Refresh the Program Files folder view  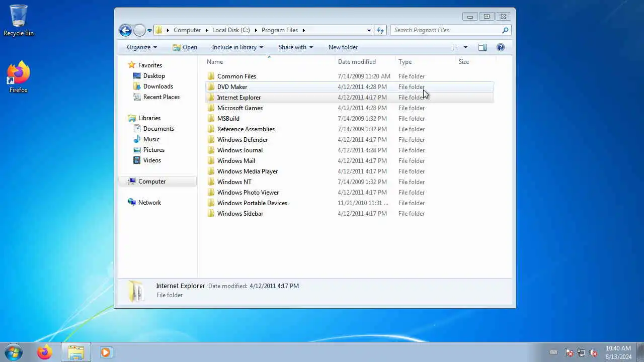(380, 30)
